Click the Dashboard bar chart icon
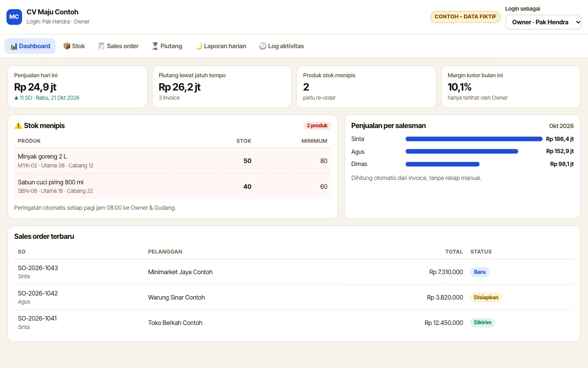 click(x=14, y=46)
